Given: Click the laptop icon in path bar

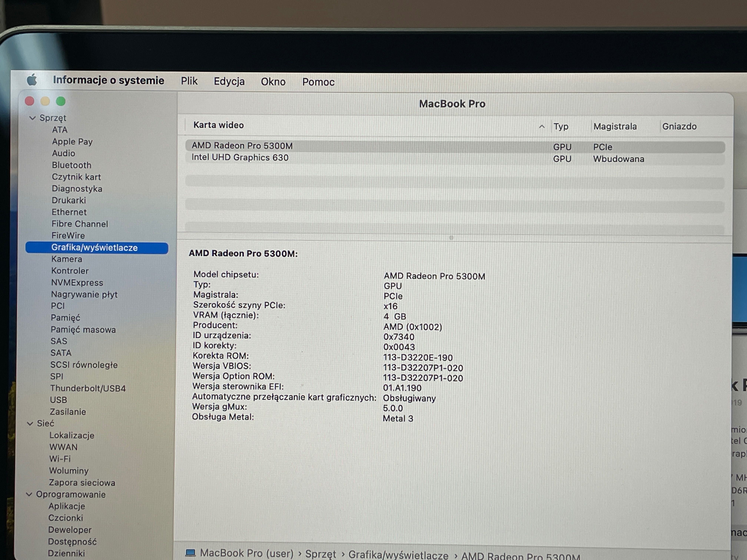Looking at the screenshot, I should pyautogui.click(x=190, y=553).
